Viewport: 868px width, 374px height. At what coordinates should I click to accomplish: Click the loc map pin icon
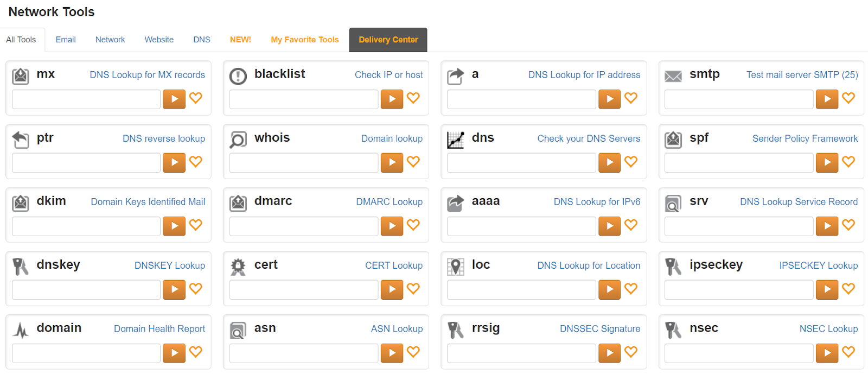(x=456, y=267)
